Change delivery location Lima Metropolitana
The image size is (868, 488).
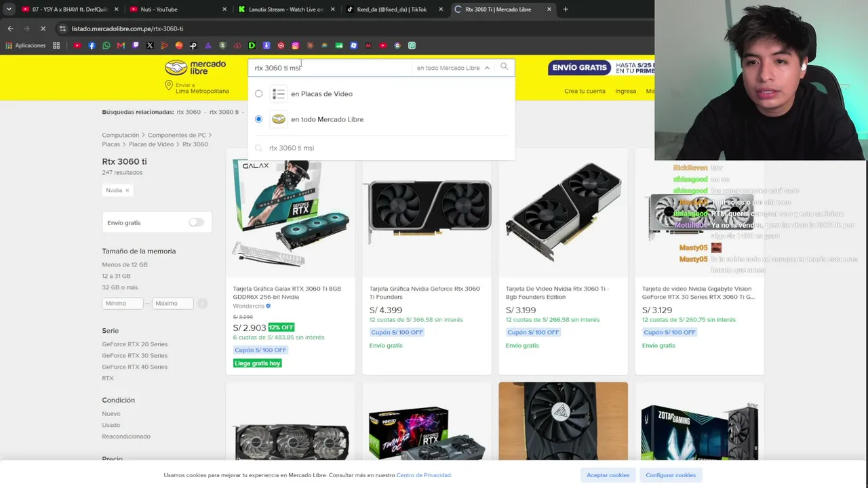tap(197, 87)
